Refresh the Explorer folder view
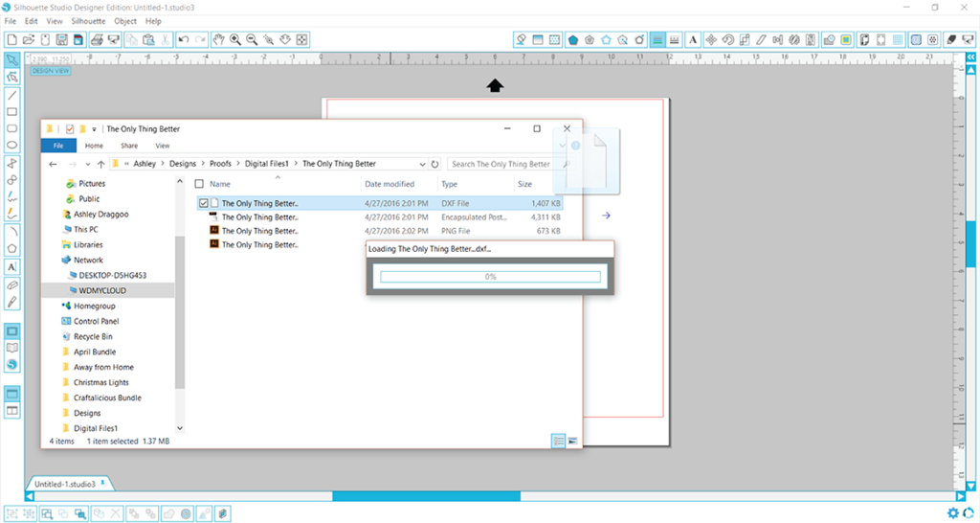980x523 pixels. click(435, 164)
